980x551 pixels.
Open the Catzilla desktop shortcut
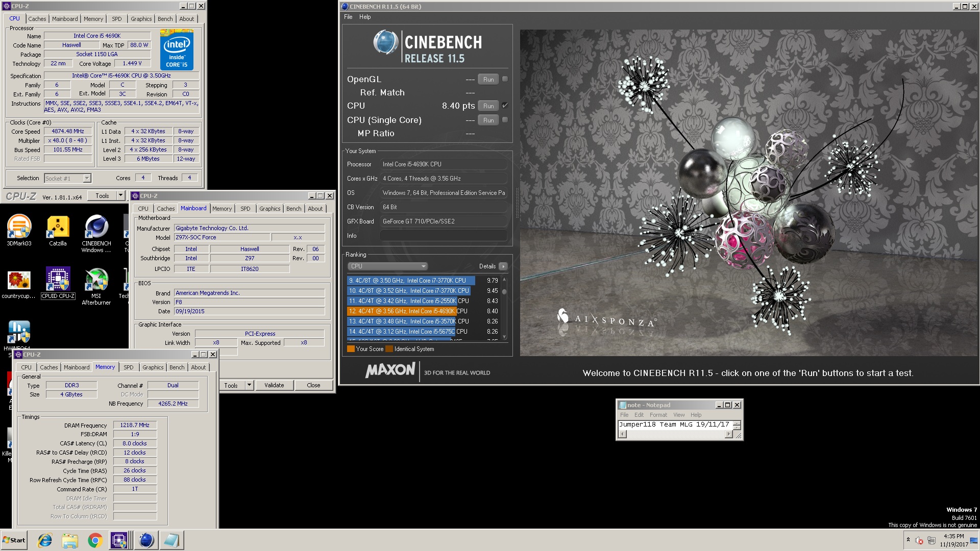tap(58, 231)
